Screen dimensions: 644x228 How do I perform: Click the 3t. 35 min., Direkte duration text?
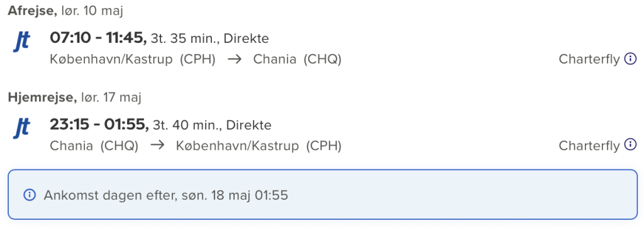pyautogui.click(x=210, y=39)
